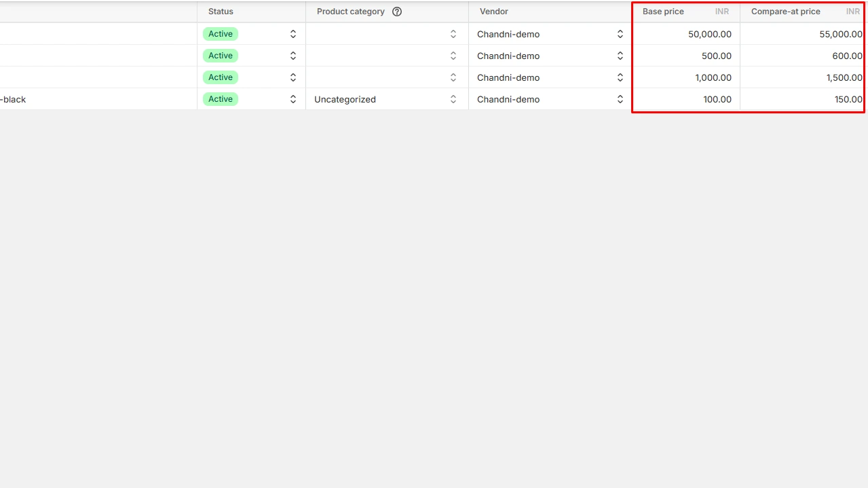
Task: Select the Base price column header
Action: (x=685, y=12)
